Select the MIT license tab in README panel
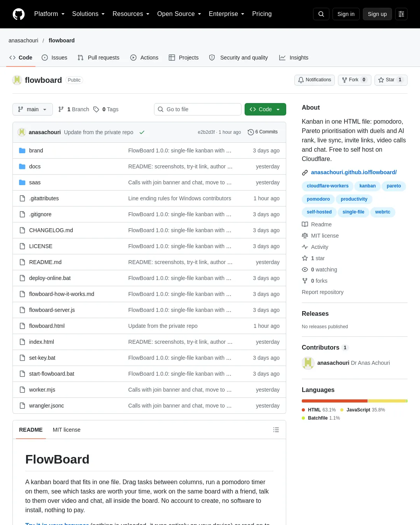 click(66, 430)
